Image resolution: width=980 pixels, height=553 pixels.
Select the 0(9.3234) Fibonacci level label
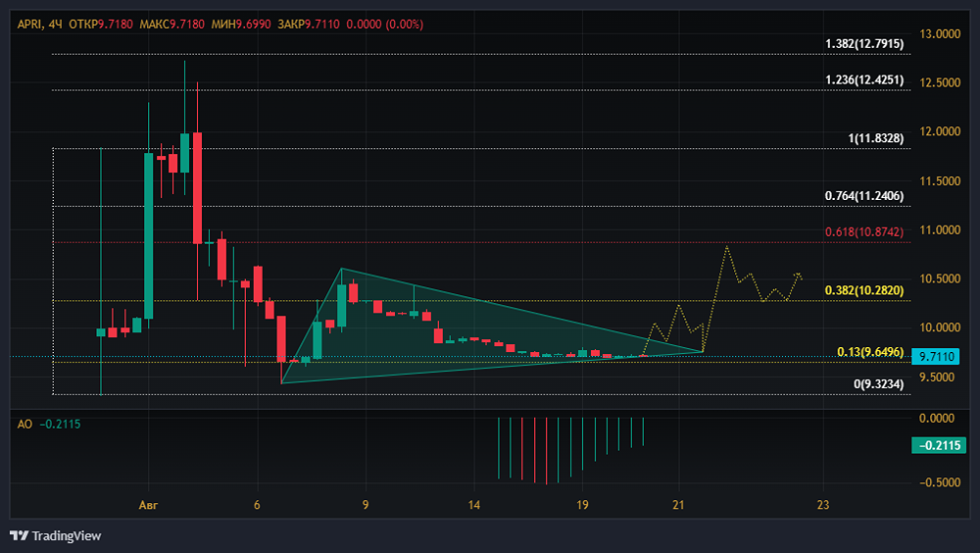click(x=878, y=384)
